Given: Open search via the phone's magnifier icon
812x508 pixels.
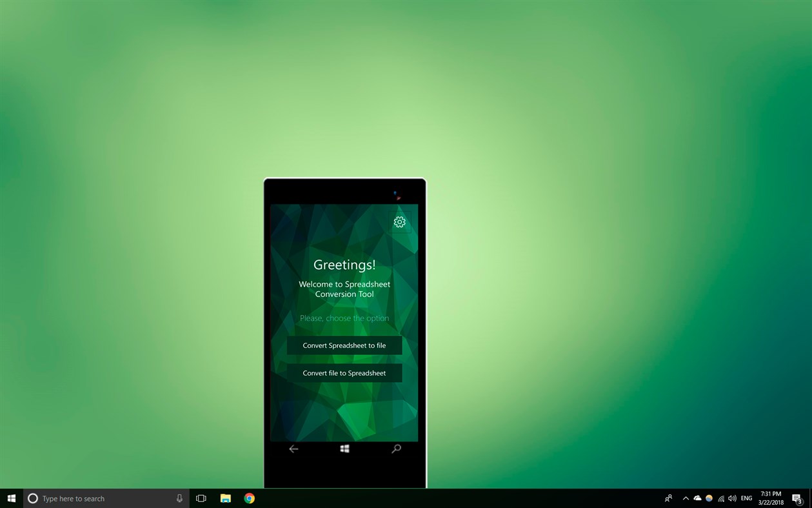Looking at the screenshot, I should pos(395,449).
